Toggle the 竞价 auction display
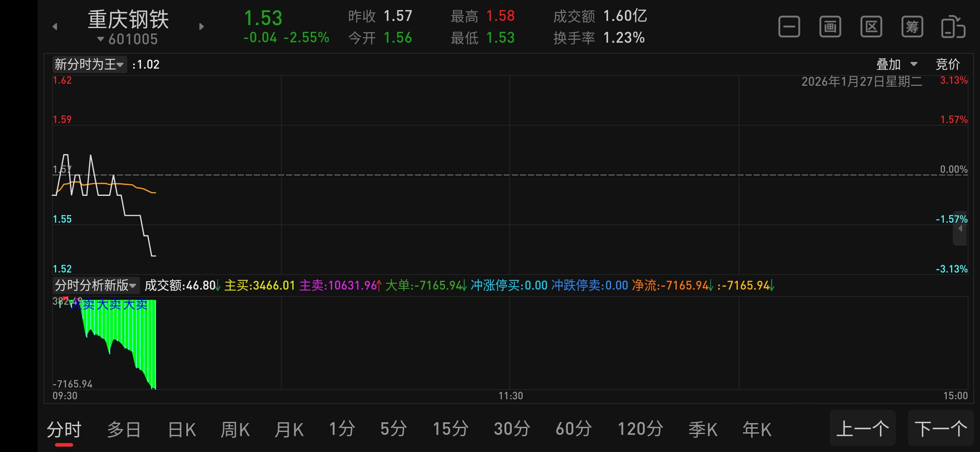The height and width of the screenshot is (452, 980). [947, 64]
